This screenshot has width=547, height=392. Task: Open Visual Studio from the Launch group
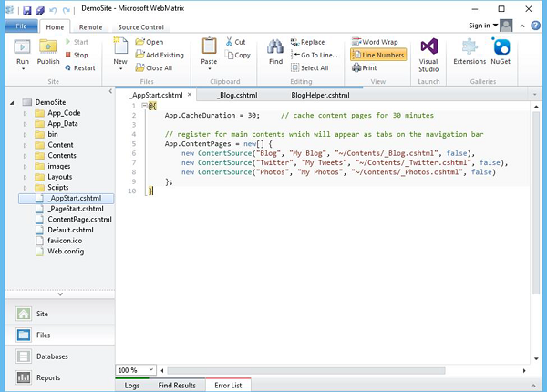coord(428,47)
